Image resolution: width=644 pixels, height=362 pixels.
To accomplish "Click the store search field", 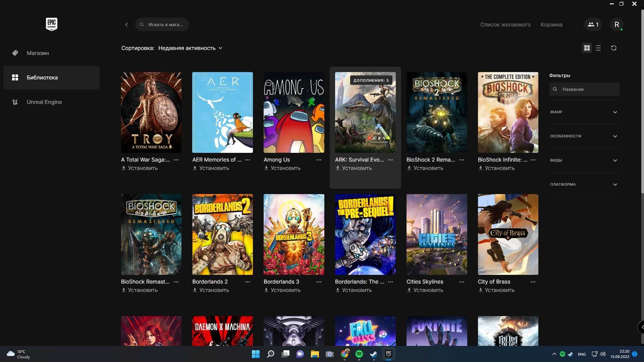I will coord(162,24).
